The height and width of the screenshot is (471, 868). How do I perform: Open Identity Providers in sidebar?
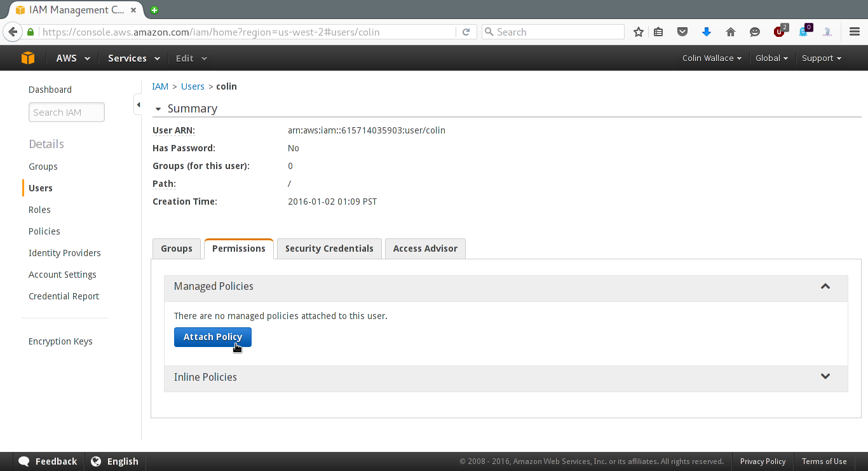click(65, 253)
